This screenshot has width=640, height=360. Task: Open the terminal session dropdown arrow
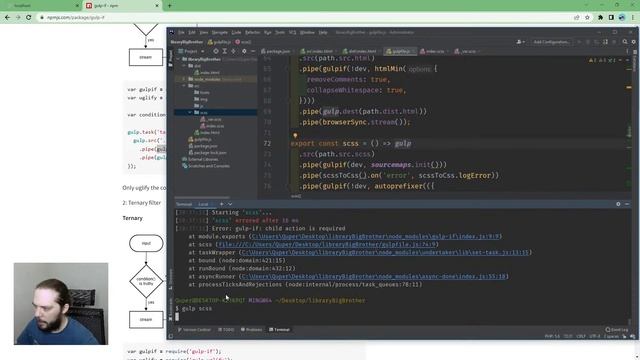pyautogui.click(x=230, y=204)
